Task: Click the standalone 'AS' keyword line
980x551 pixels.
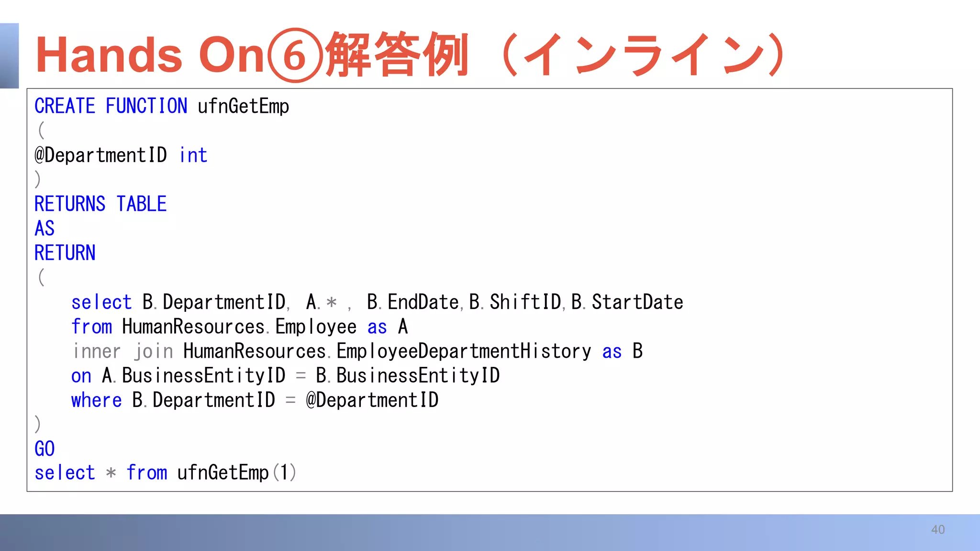Action: coord(45,228)
